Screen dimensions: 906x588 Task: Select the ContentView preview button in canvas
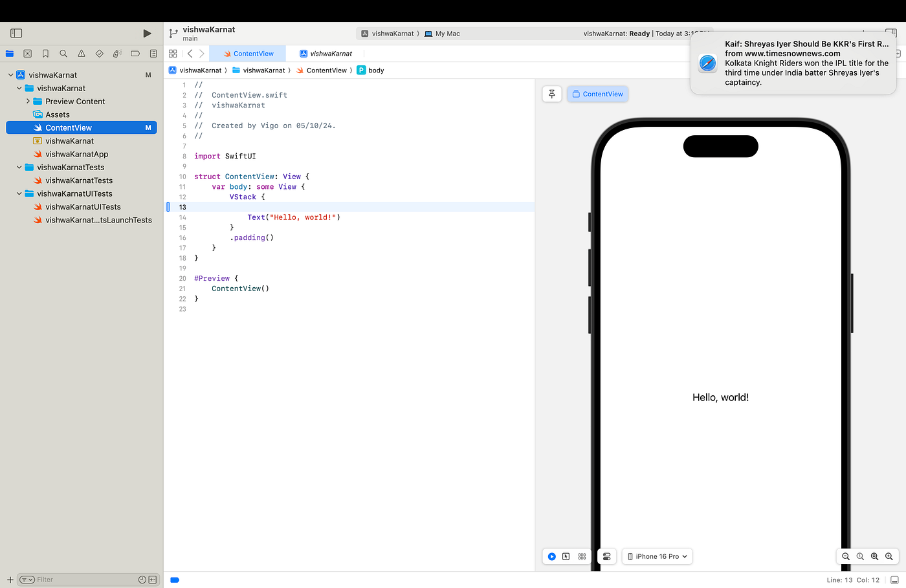597,94
